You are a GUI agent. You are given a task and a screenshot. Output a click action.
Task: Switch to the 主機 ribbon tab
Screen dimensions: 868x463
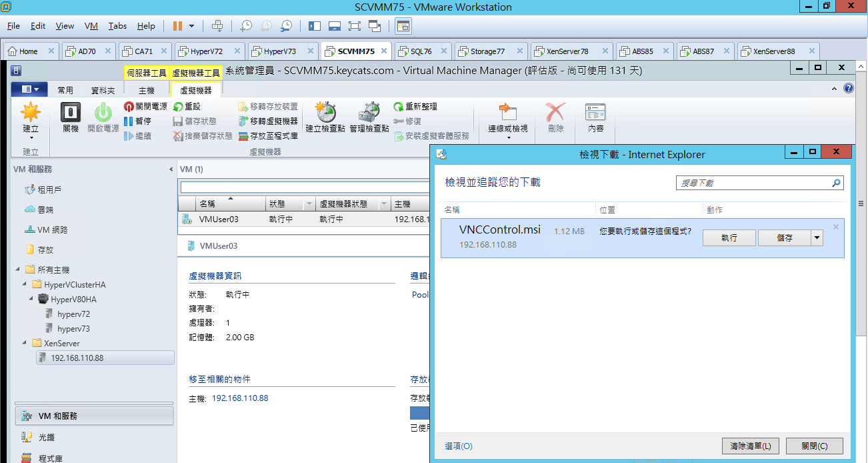pos(147,90)
